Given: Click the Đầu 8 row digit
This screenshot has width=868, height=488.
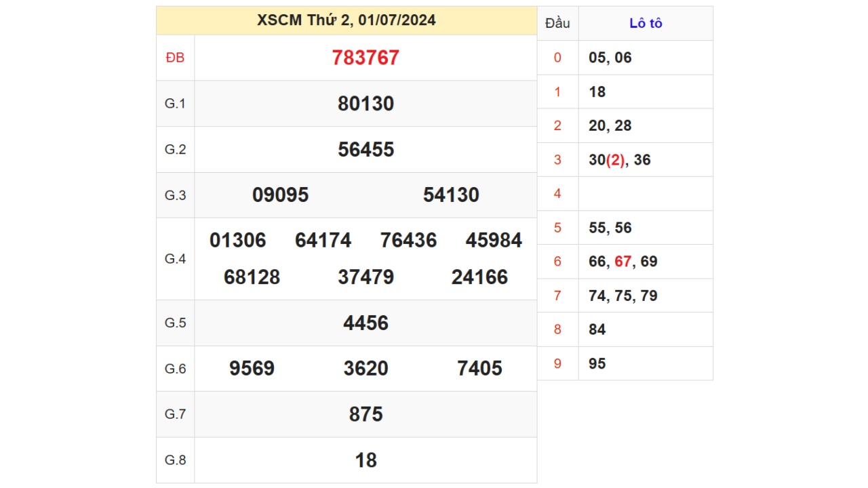Looking at the screenshot, I should tap(557, 329).
